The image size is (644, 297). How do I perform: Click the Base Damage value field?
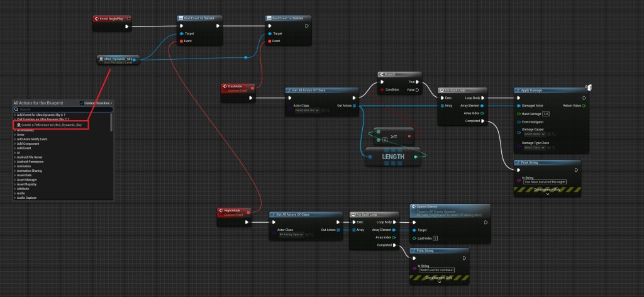pos(546,114)
